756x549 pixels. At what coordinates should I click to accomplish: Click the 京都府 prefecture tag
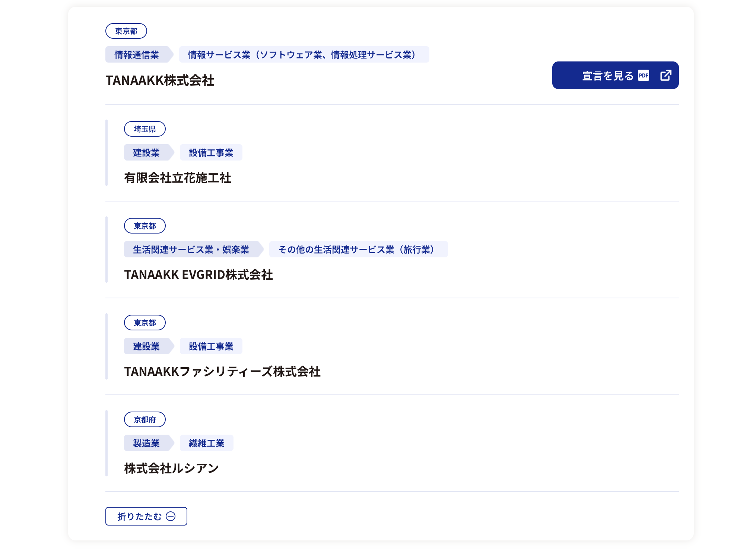coord(145,419)
